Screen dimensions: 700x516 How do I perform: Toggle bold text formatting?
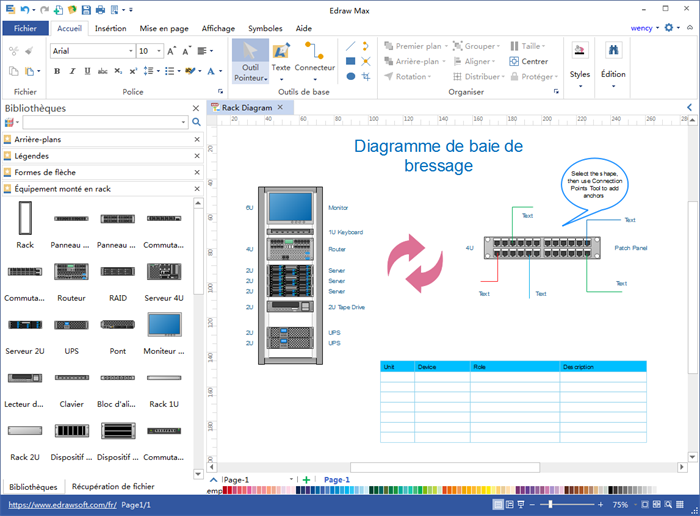point(57,71)
